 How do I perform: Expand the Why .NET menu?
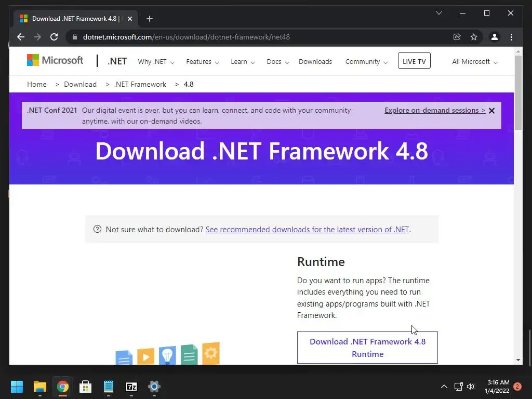click(x=156, y=62)
